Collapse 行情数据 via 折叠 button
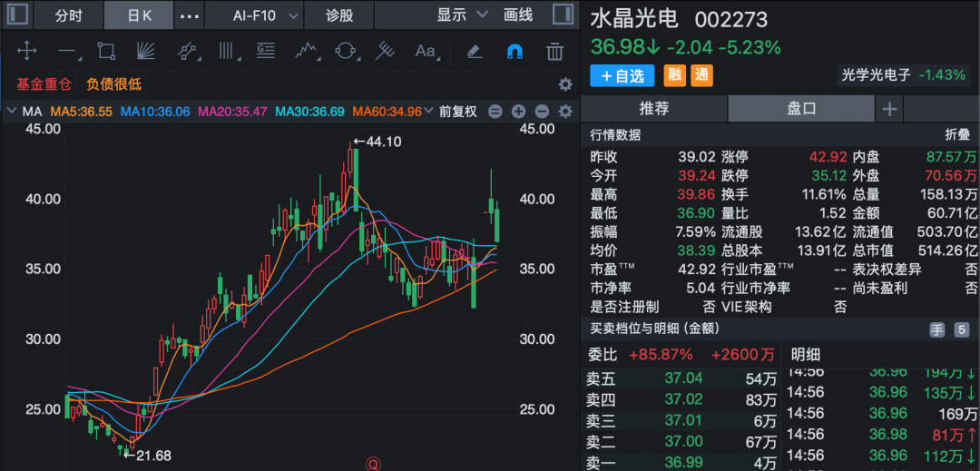 [957, 135]
